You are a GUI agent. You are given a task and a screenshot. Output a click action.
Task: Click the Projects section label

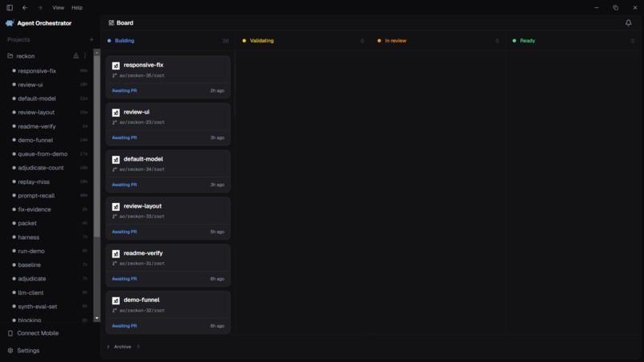18,40
